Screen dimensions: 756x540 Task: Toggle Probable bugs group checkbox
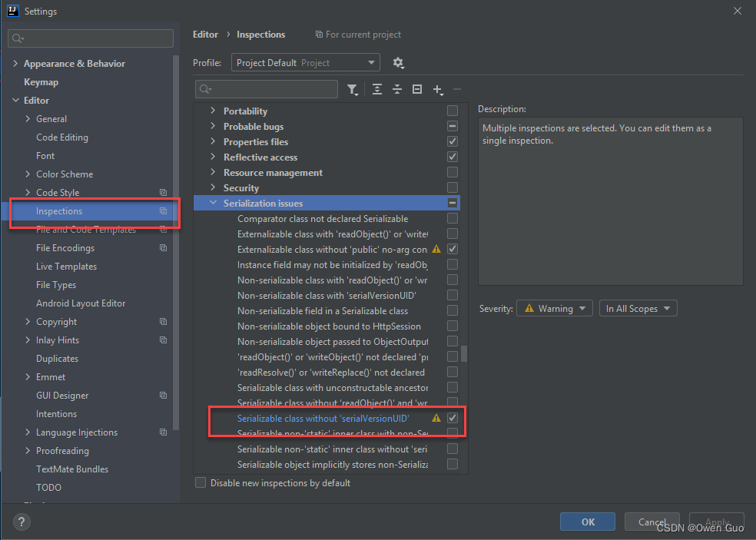453,126
